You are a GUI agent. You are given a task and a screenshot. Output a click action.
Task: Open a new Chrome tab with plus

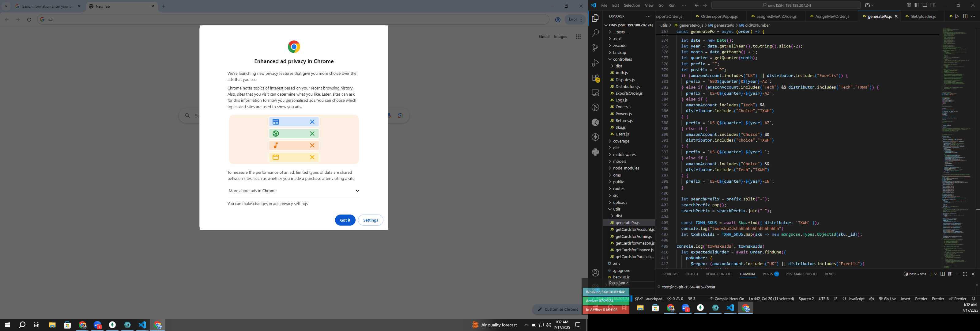coord(164,6)
